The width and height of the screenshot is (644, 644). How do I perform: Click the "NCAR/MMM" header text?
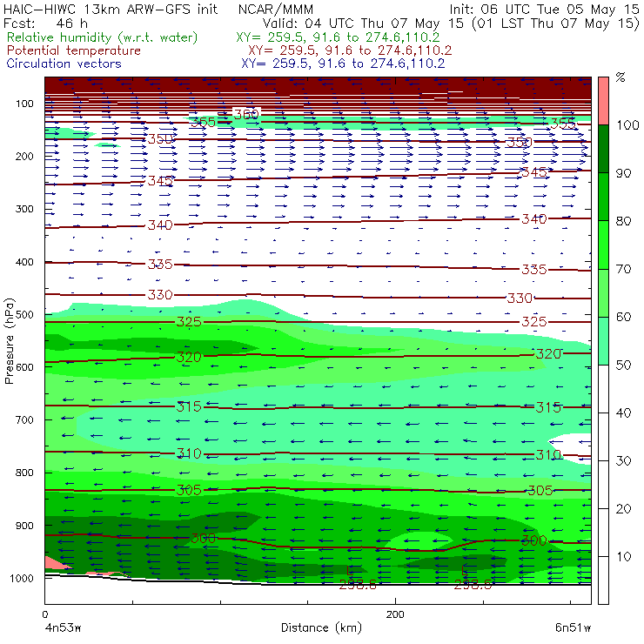tap(276, 9)
